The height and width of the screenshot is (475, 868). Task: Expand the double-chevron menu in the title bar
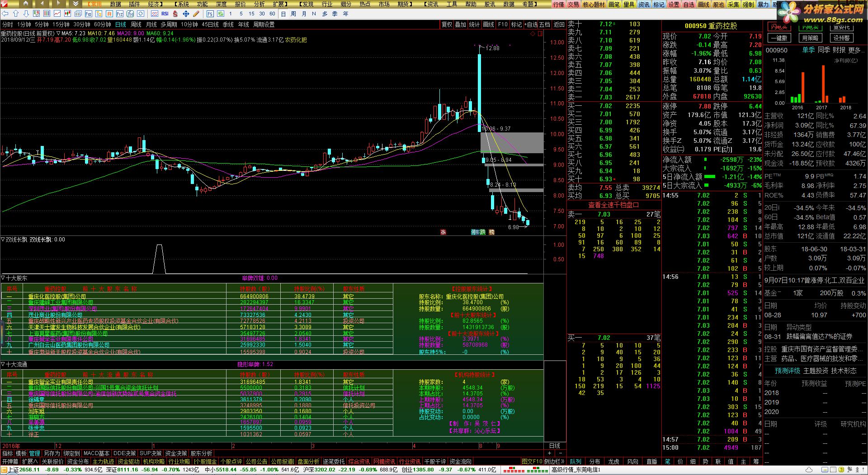point(75,4)
